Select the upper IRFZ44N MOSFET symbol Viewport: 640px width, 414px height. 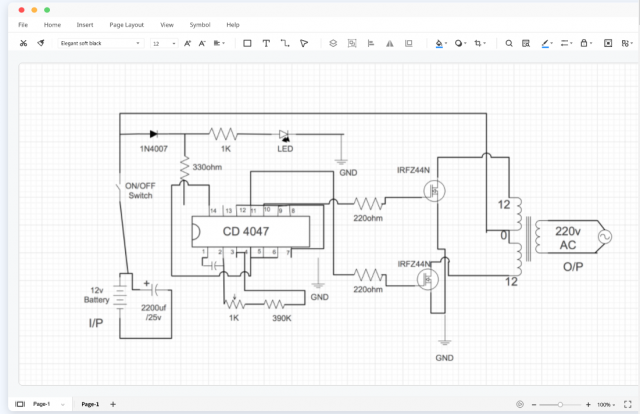coord(434,191)
